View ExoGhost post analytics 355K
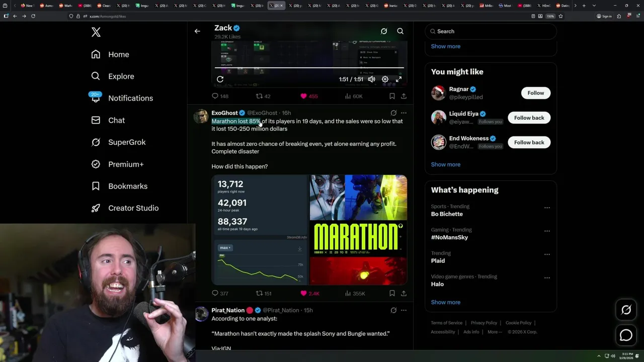The width and height of the screenshot is (644, 362). point(355,293)
